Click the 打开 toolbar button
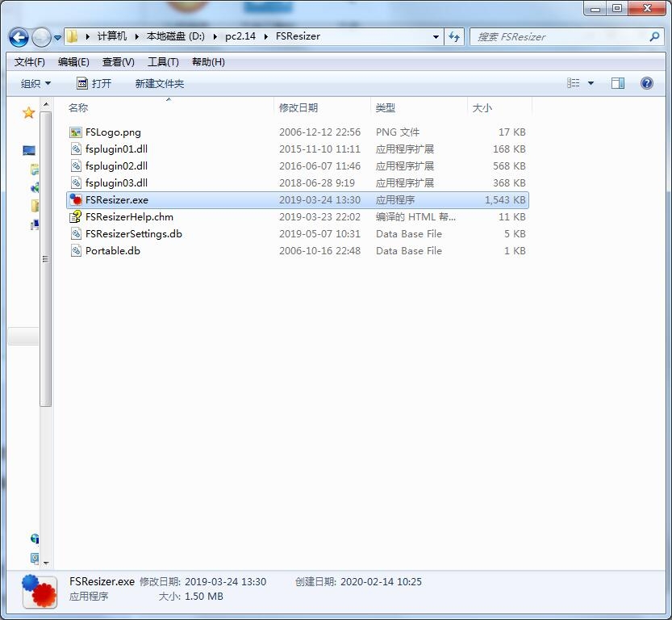 tap(94, 84)
